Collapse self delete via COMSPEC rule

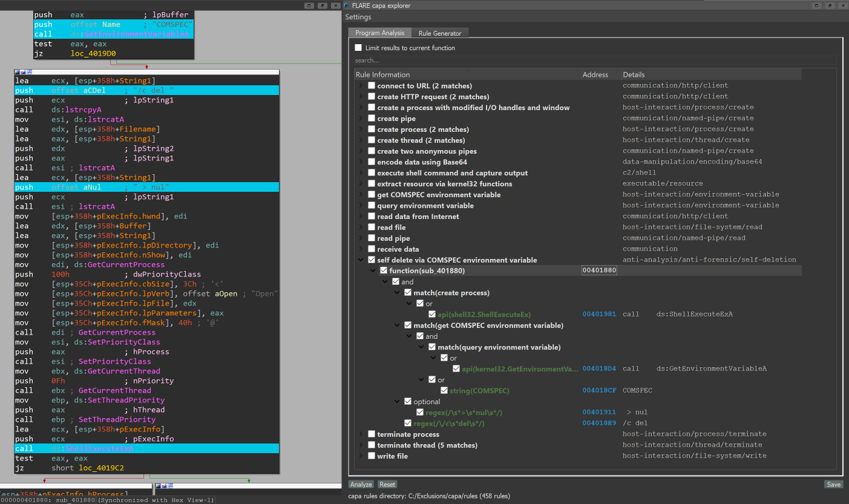coord(361,260)
